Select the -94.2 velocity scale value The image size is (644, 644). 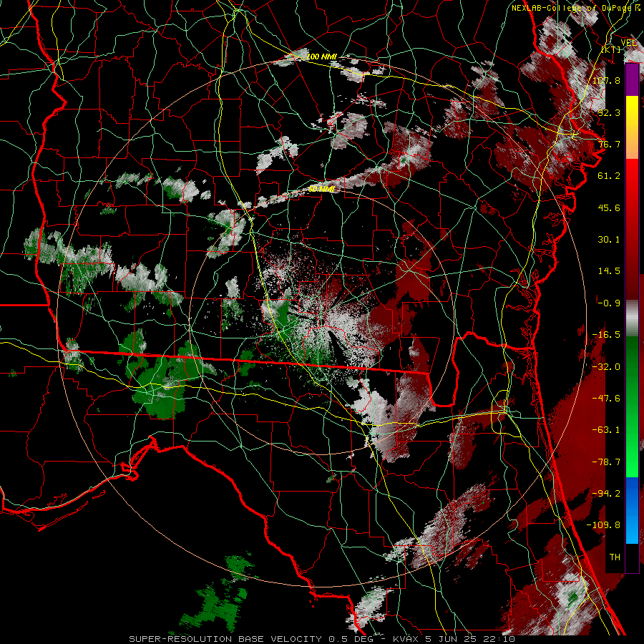click(606, 494)
